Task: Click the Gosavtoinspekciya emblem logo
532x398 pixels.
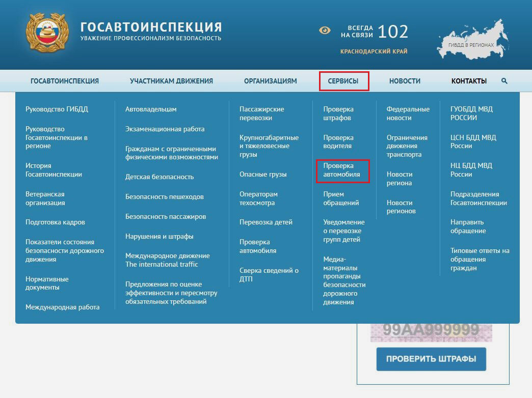Action: [x=47, y=33]
